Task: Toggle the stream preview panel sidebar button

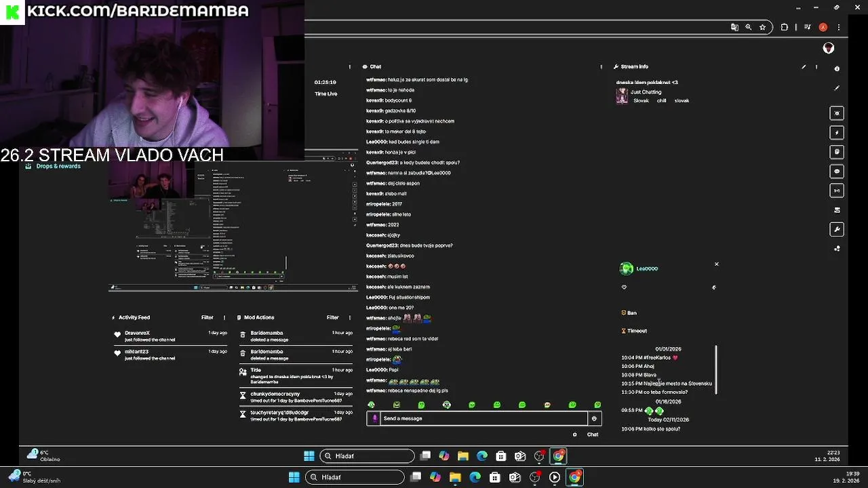Action: 837,113
